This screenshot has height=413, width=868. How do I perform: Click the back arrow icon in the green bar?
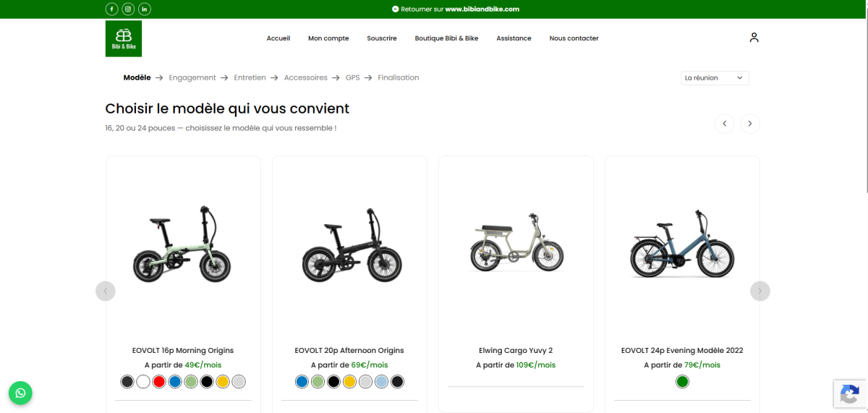pyautogui.click(x=396, y=9)
